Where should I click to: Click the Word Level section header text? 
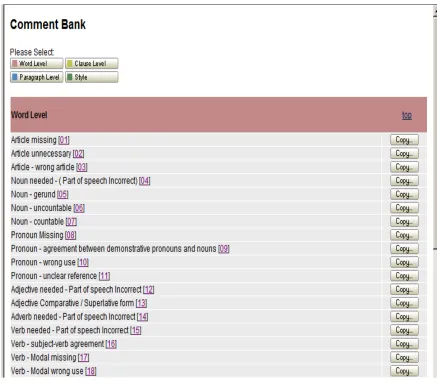[29, 115]
